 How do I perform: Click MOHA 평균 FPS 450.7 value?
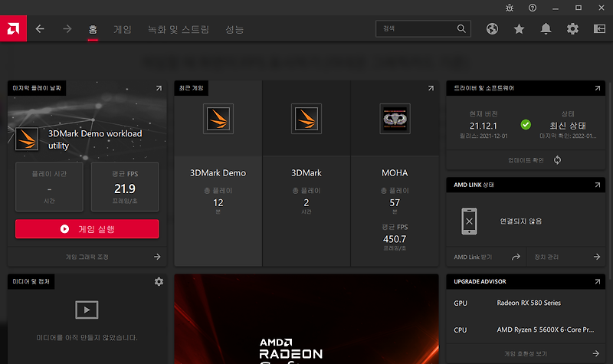(x=395, y=239)
